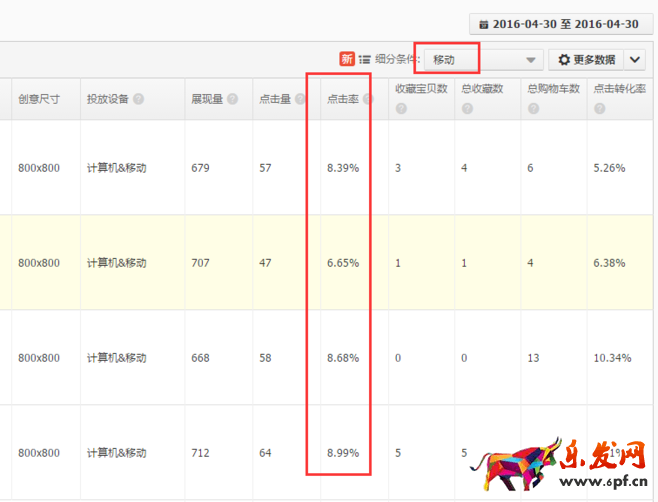Click the 8.68% click rate cell
The image size is (658, 502).
342,358
